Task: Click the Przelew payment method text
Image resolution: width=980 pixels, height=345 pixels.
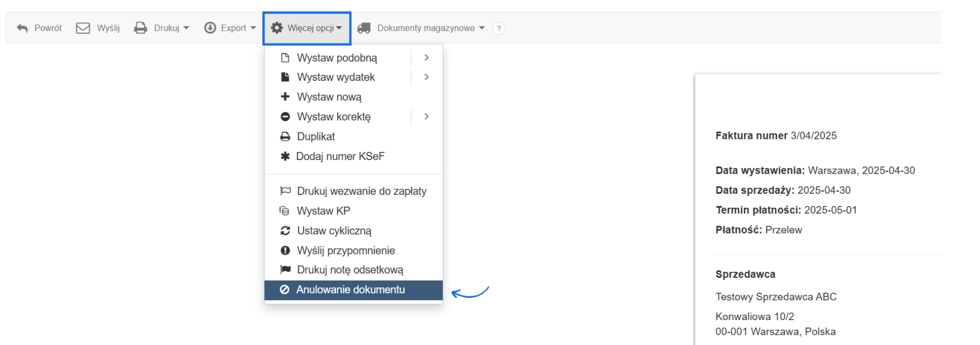Action: (783, 230)
